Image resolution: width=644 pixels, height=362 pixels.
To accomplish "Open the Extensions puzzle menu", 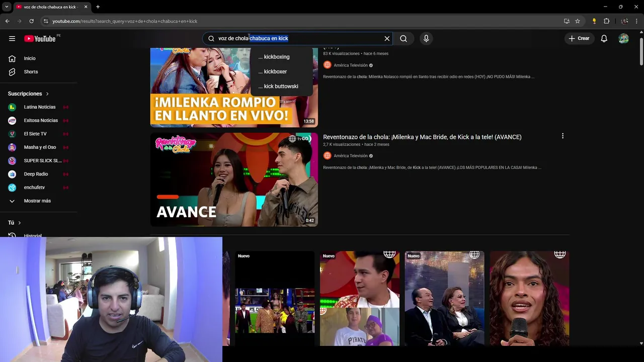I will click(x=606, y=21).
